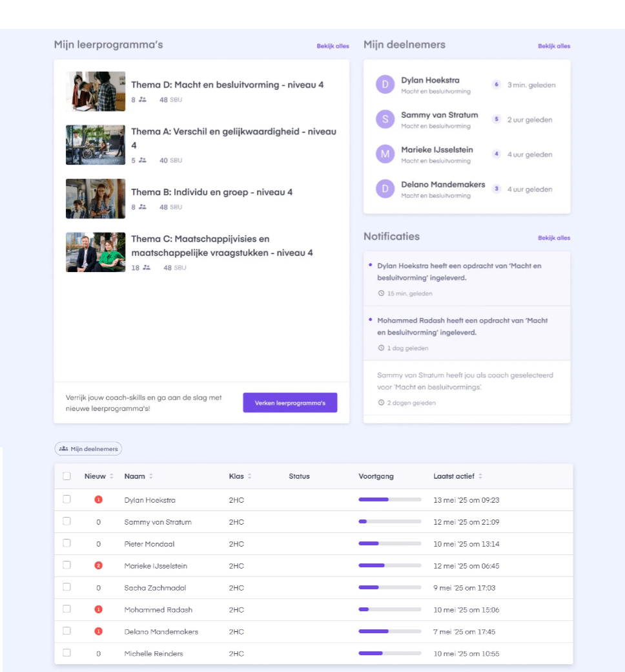This screenshot has width=625, height=672.
Task: Click Dylan Hoekstra's purple D avatar
Action: tap(385, 85)
